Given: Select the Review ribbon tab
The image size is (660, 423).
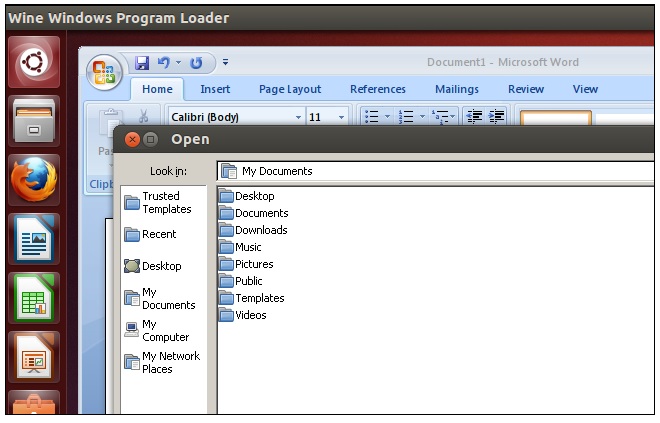Looking at the screenshot, I should (x=526, y=89).
